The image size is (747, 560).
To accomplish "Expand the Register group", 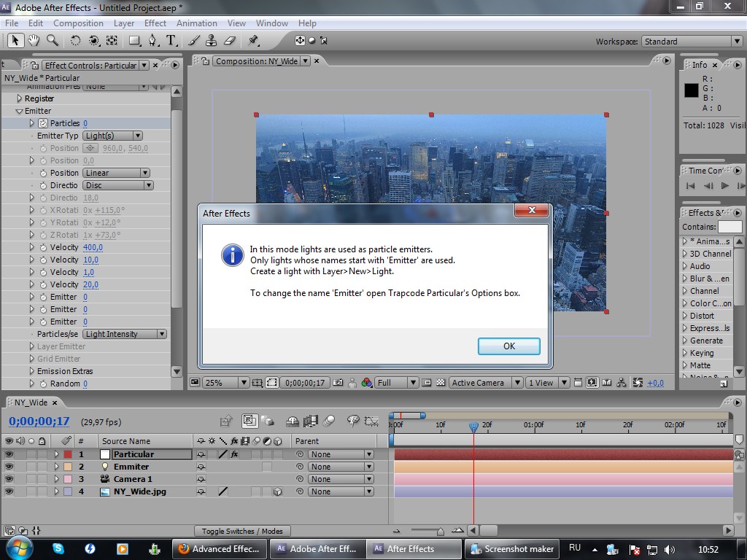I will (19, 98).
